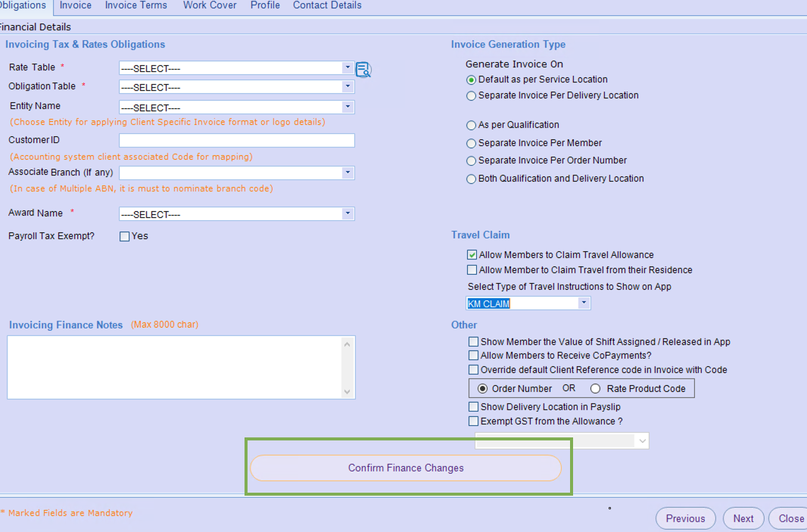Open the Associate Branch dropdown

236,173
